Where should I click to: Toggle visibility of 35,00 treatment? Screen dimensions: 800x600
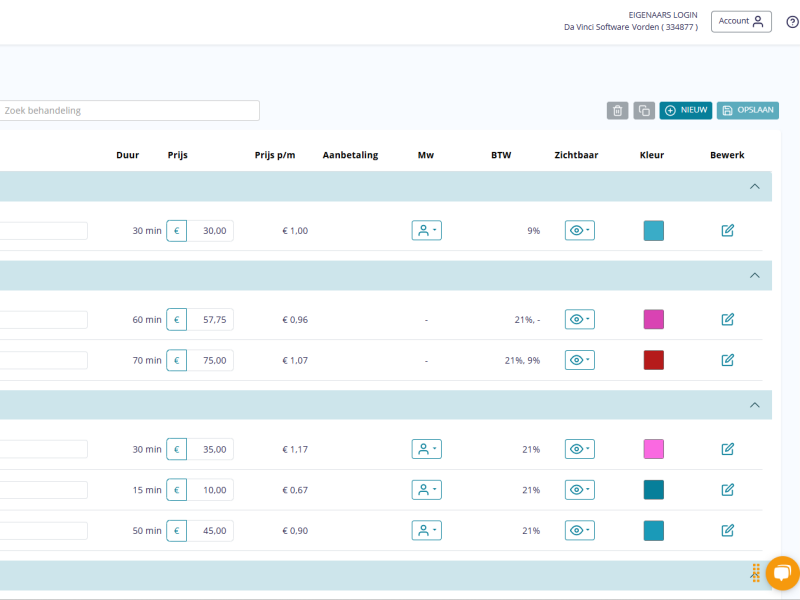[580, 449]
